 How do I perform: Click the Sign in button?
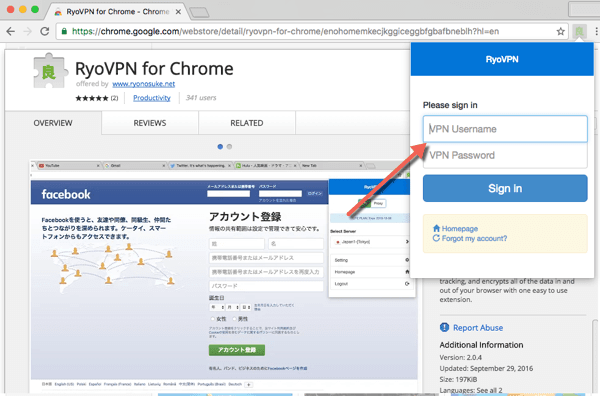pyautogui.click(x=505, y=188)
